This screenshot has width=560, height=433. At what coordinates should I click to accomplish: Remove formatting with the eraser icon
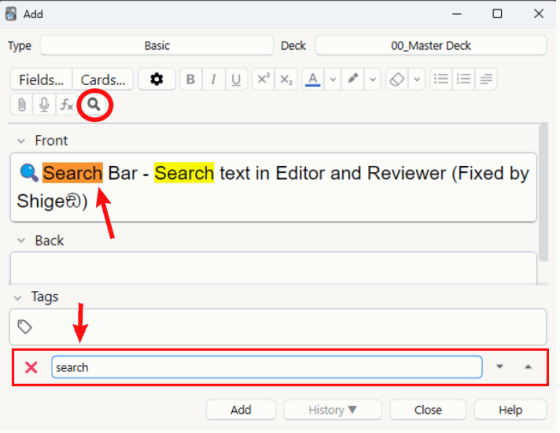(x=397, y=79)
